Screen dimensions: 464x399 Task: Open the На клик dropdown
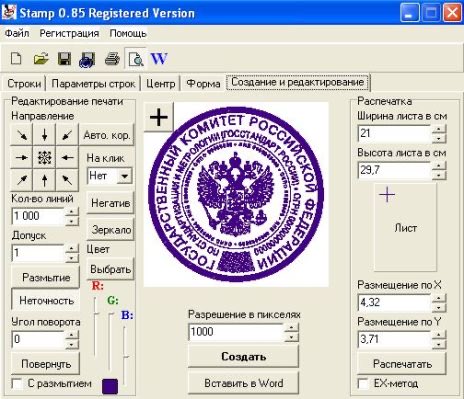click(x=125, y=176)
